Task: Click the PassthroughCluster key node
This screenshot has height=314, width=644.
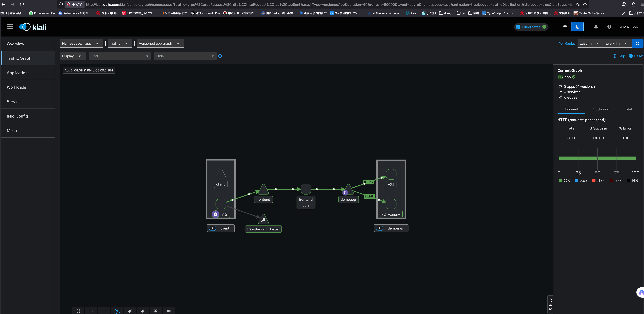Action: point(263,219)
